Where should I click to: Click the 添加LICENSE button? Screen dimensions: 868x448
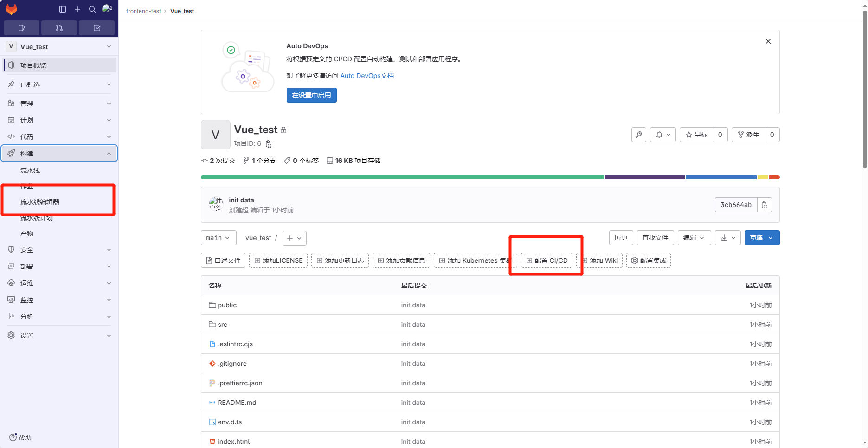[278, 260]
